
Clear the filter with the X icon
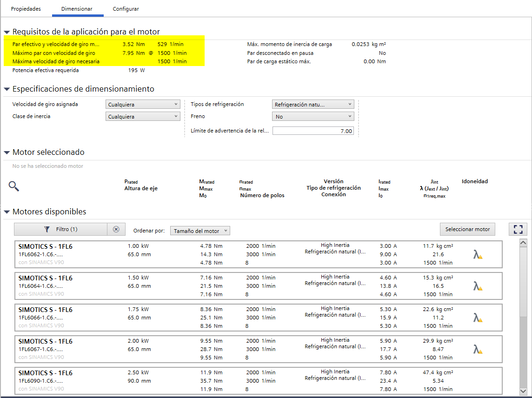(116, 229)
